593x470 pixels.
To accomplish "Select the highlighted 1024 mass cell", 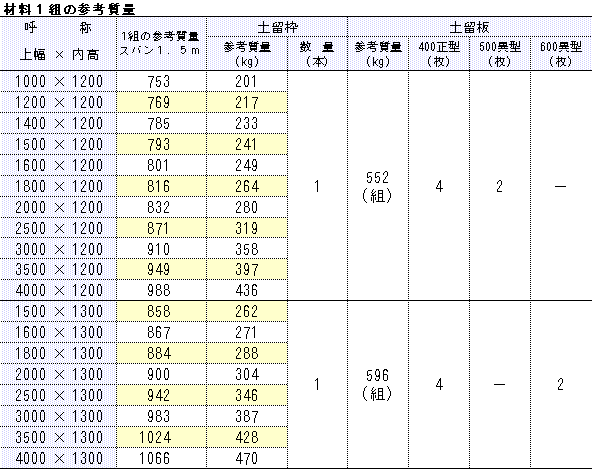I will [161, 437].
